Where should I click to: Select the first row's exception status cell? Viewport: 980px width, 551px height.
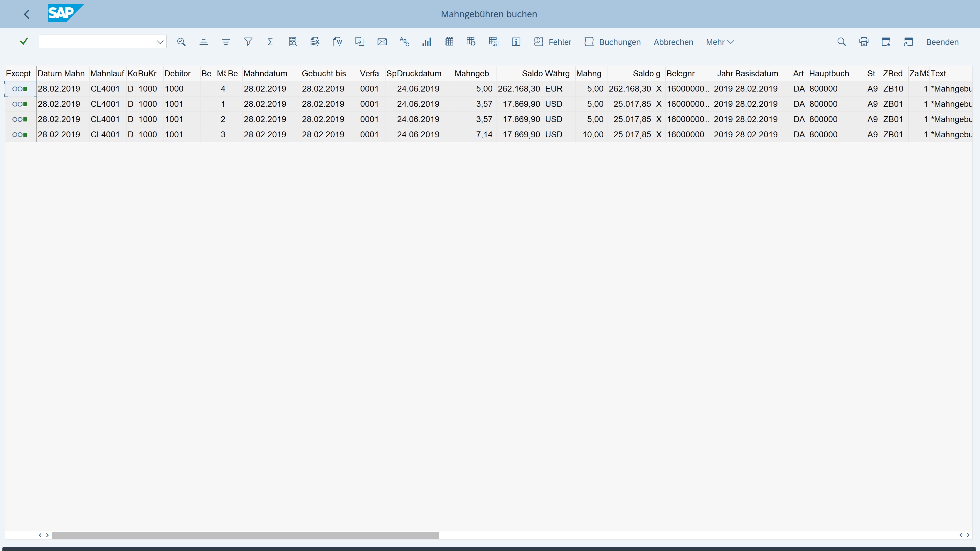20,89
